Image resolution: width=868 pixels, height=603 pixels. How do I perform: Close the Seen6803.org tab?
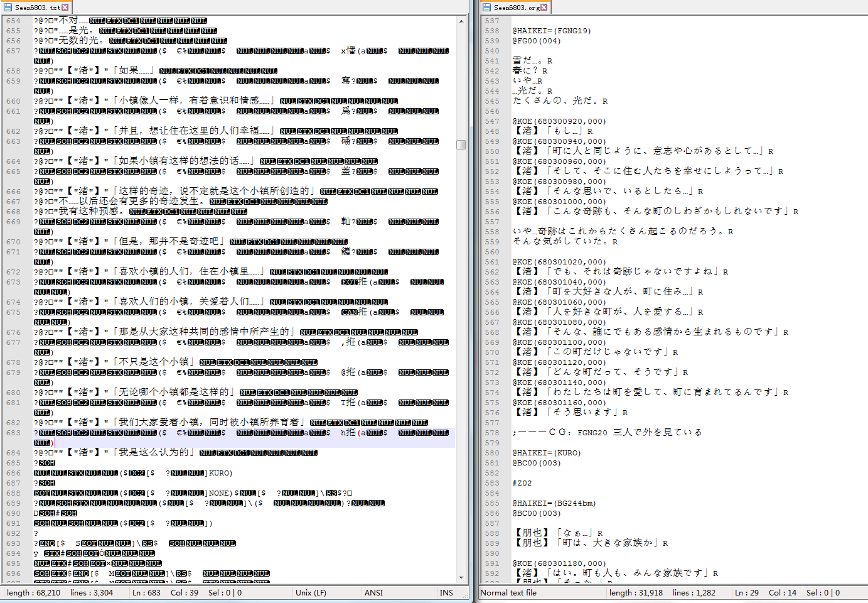[544, 8]
